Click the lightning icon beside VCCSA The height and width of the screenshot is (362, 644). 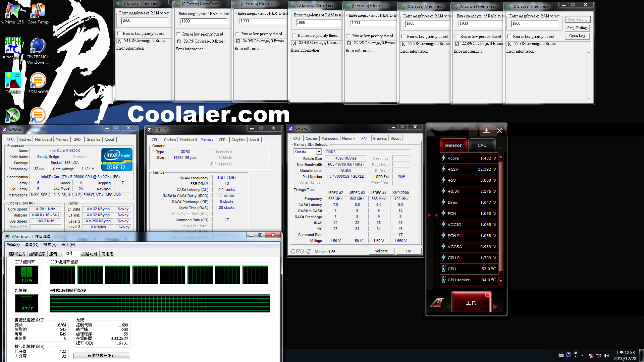(x=443, y=246)
